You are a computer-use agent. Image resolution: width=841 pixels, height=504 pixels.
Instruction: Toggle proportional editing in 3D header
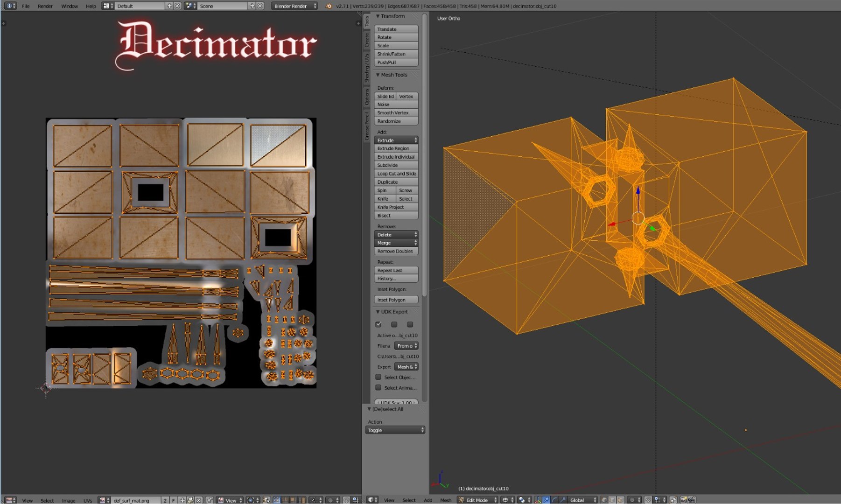click(635, 500)
